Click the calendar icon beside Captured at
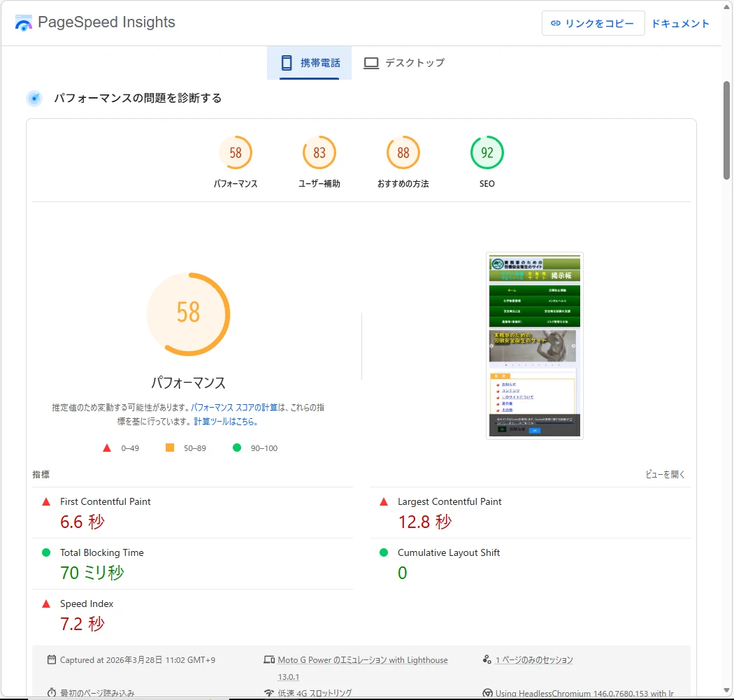The image size is (734, 700). (52, 659)
